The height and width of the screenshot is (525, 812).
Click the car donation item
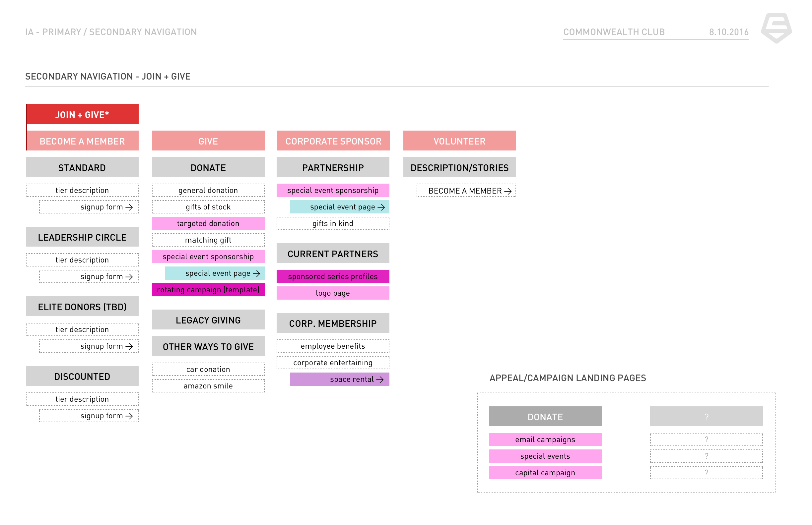click(x=208, y=369)
